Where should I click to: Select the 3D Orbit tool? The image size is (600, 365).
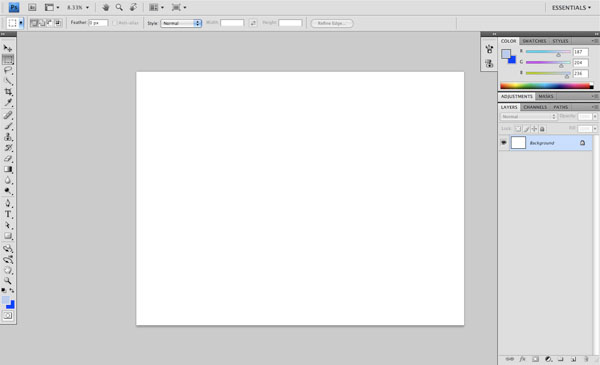click(x=8, y=260)
